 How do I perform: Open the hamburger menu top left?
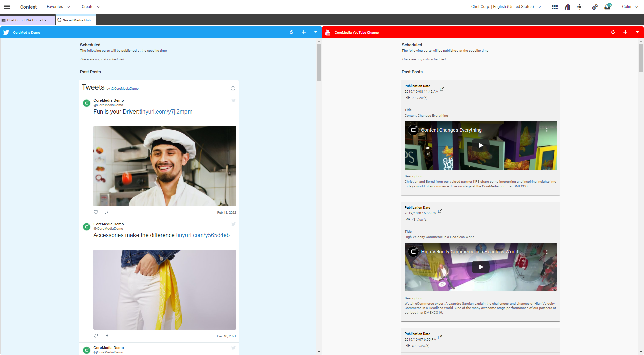tap(7, 7)
